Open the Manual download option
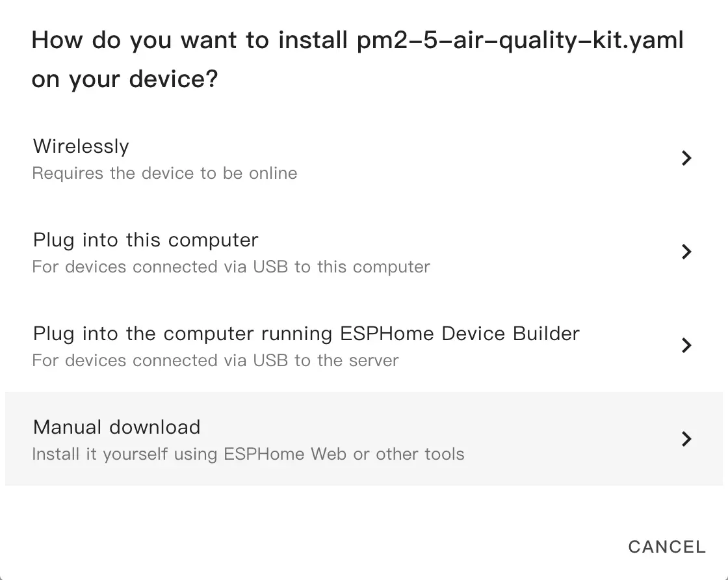 tap(117, 427)
